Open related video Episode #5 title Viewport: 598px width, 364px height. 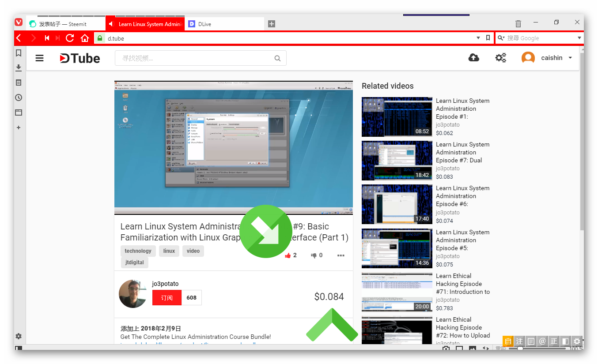click(x=462, y=240)
